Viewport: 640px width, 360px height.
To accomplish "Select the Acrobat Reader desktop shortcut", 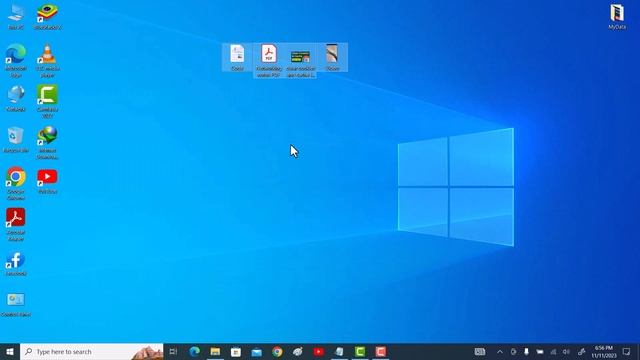I will click(x=16, y=224).
